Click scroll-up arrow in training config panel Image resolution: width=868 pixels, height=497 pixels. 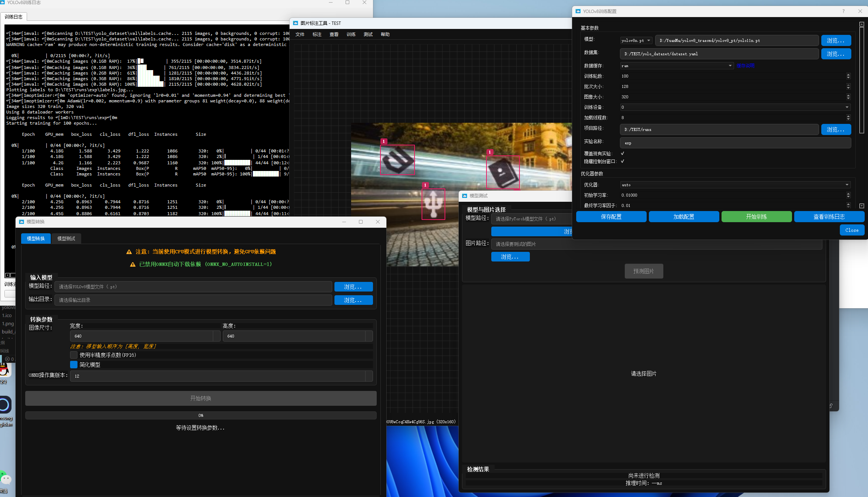point(862,24)
